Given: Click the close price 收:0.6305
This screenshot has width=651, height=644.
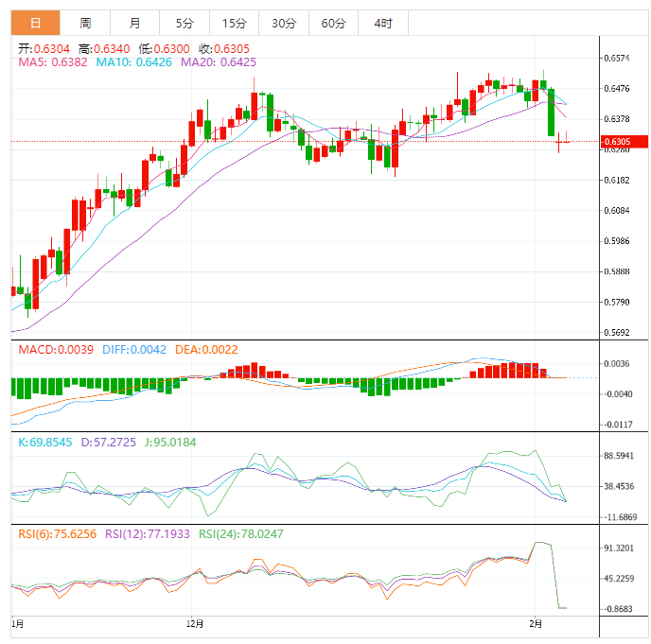Looking at the screenshot, I should 224,49.
